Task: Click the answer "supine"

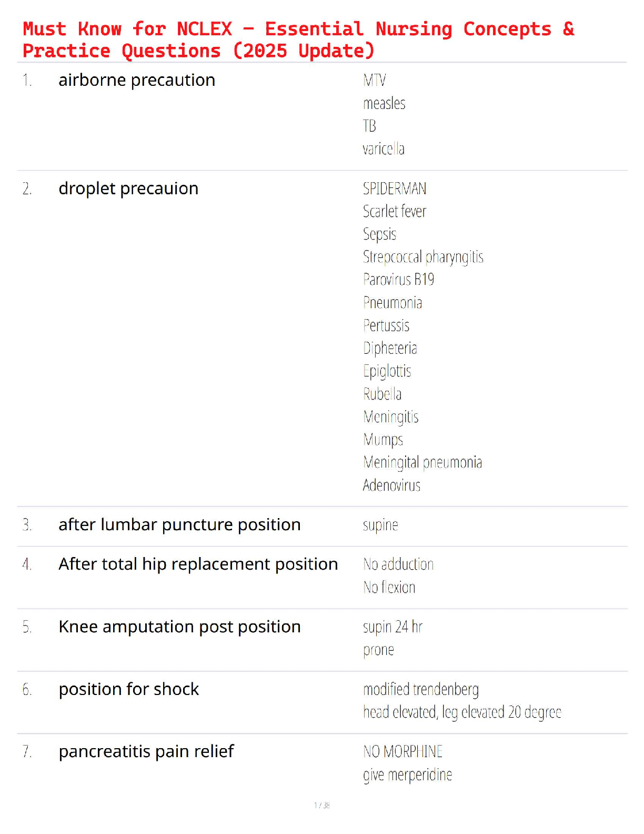Action: (x=380, y=525)
